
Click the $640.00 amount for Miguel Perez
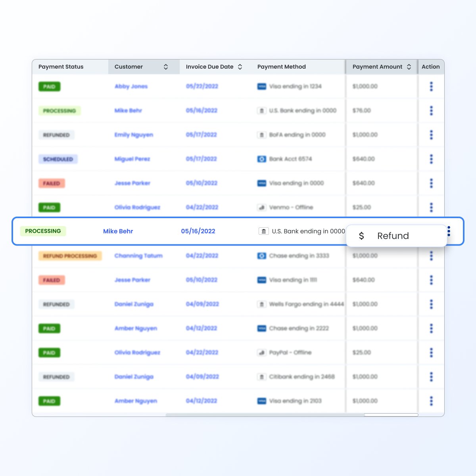click(x=364, y=159)
